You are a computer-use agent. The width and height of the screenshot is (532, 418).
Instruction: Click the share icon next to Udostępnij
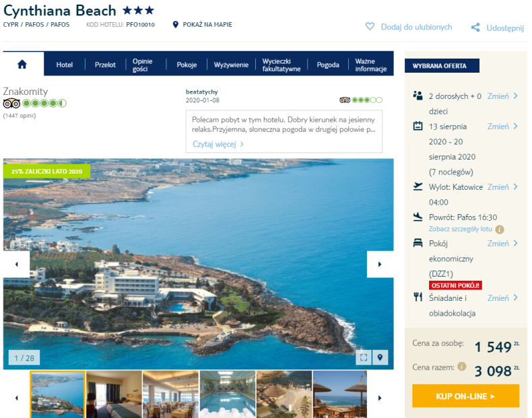tap(475, 28)
